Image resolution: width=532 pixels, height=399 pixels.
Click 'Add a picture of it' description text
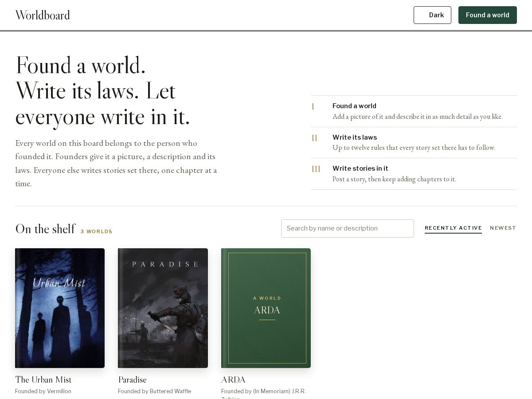[417, 117]
